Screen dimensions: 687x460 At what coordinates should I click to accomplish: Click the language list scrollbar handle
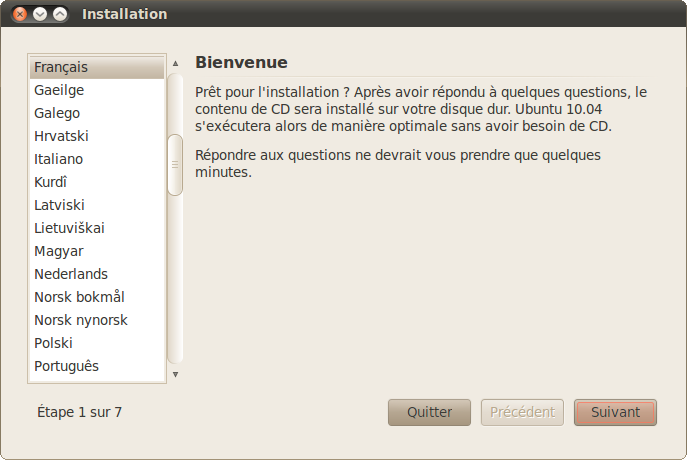tap(175, 164)
